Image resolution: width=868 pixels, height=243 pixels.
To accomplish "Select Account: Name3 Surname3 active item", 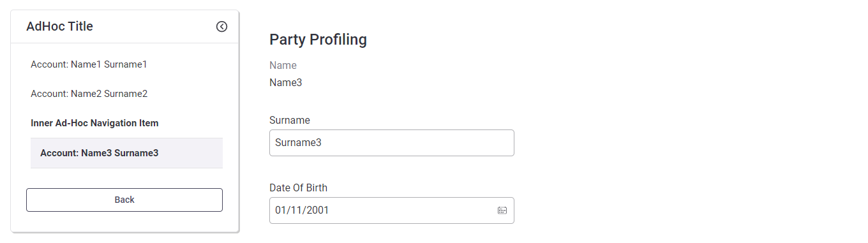I will [126, 153].
